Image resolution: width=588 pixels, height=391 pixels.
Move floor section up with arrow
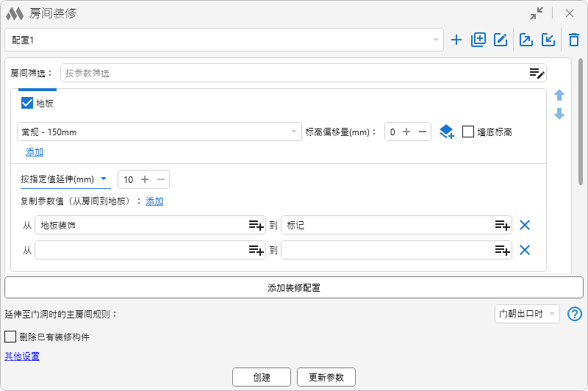pyautogui.click(x=559, y=96)
